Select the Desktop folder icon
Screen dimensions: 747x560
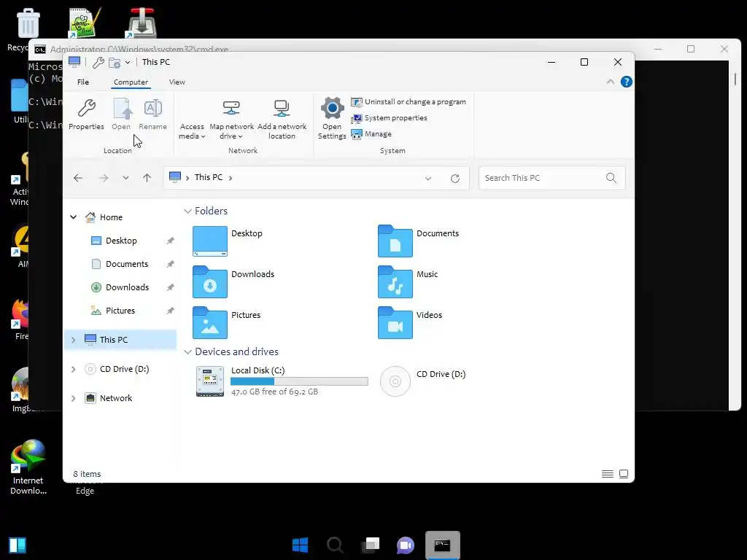[210, 241]
